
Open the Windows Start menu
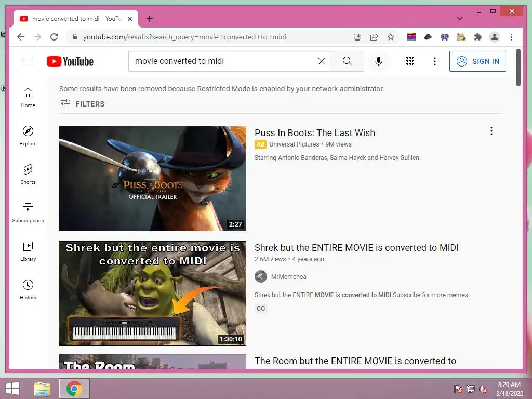[x=12, y=389]
